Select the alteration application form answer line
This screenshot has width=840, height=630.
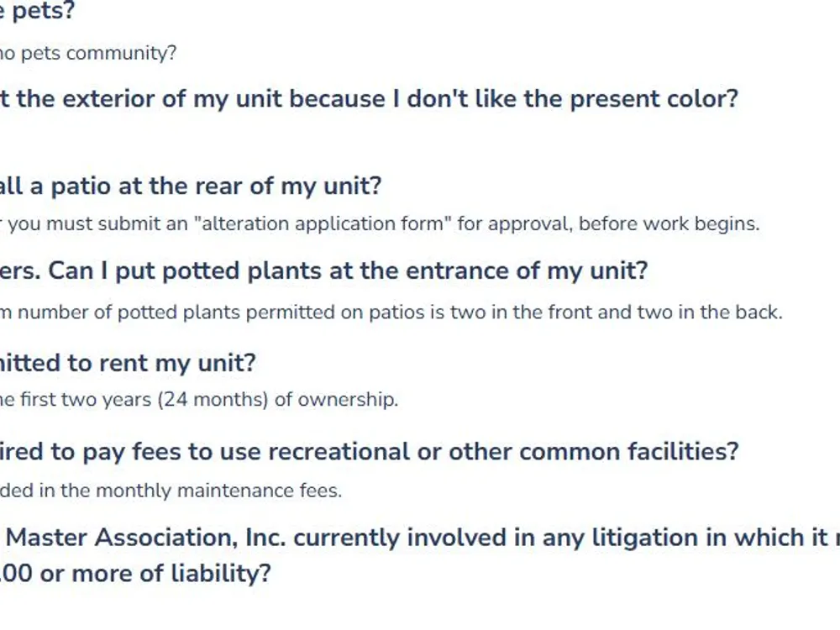pyautogui.click(x=380, y=223)
